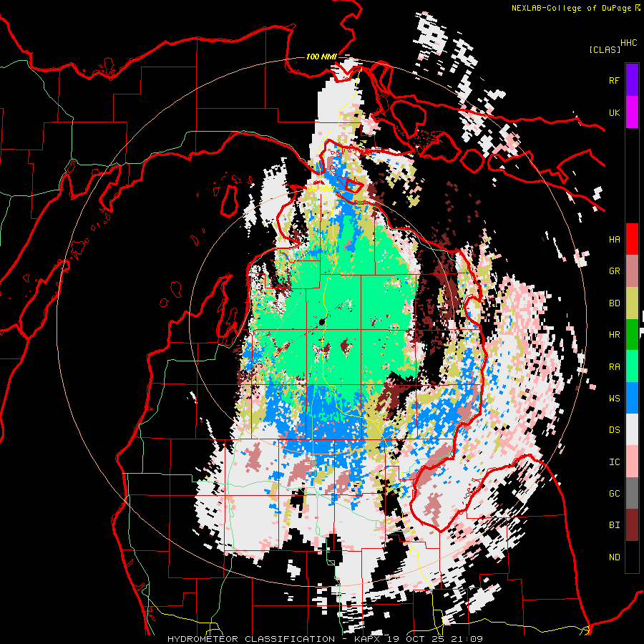644x644 pixels.
Task: Click the BI legend label
Action: pos(615,525)
